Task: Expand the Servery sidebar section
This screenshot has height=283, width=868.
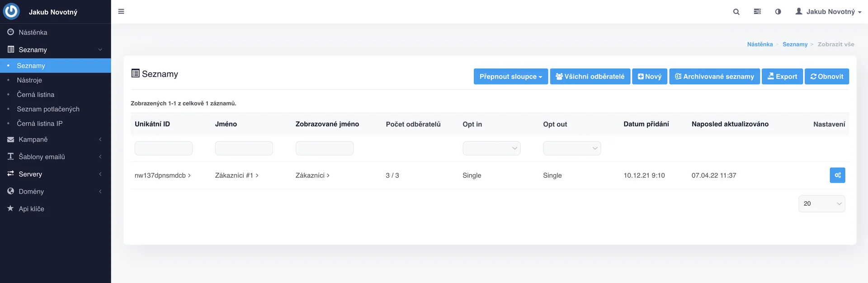Action: pyautogui.click(x=30, y=174)
